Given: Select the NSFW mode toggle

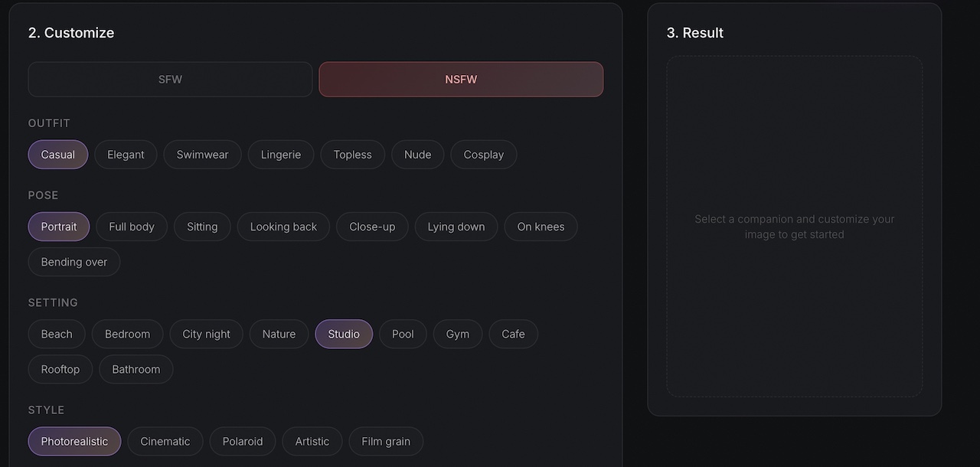Looking at the screenshot, I should [x=461, y=79].
